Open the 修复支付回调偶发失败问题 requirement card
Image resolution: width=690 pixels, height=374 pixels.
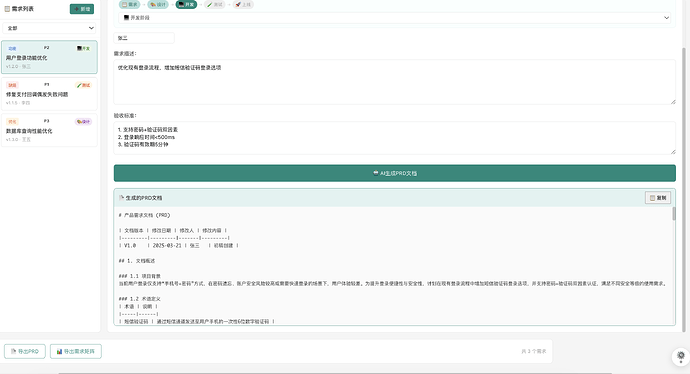49,94
